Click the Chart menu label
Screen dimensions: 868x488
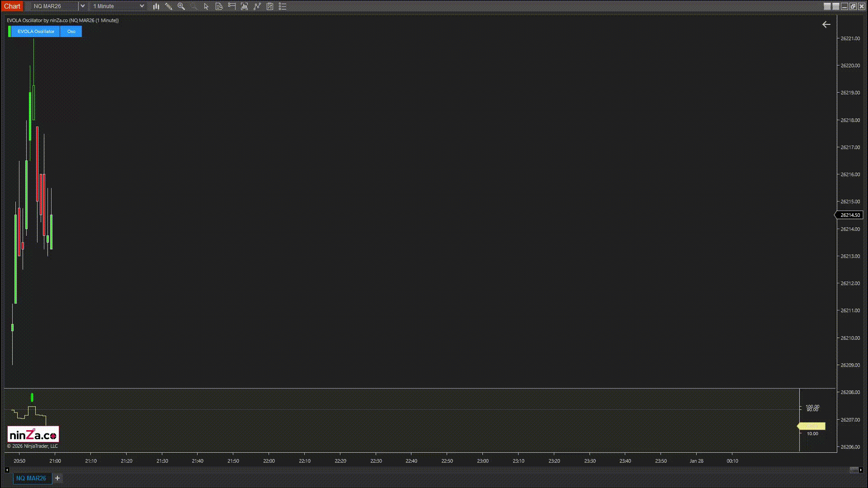pos(12,6)
